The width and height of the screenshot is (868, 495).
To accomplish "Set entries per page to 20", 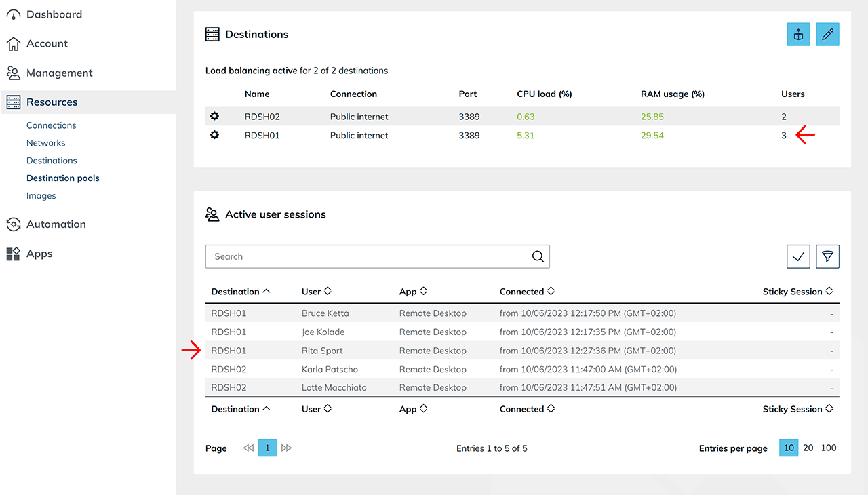I will 808,448.
